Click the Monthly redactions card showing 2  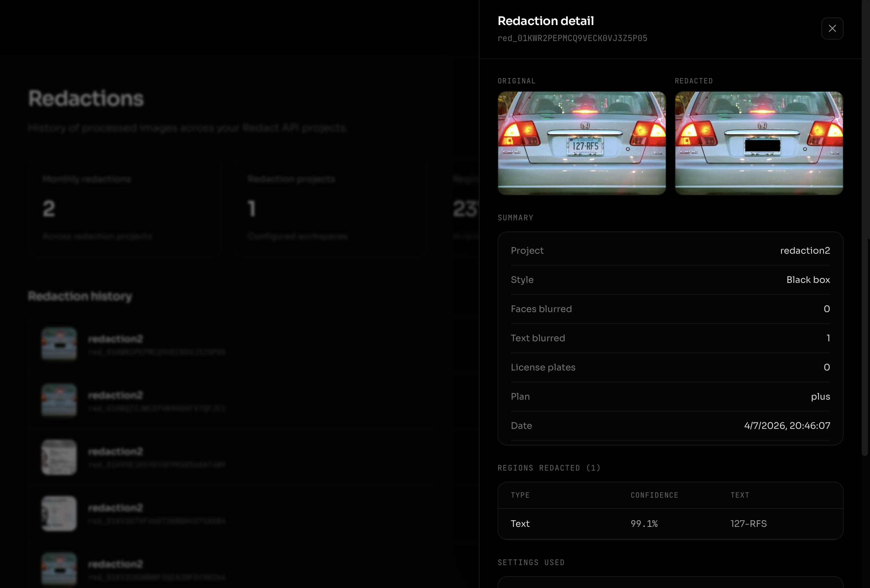pyautogui.click(x=125, y=208)
